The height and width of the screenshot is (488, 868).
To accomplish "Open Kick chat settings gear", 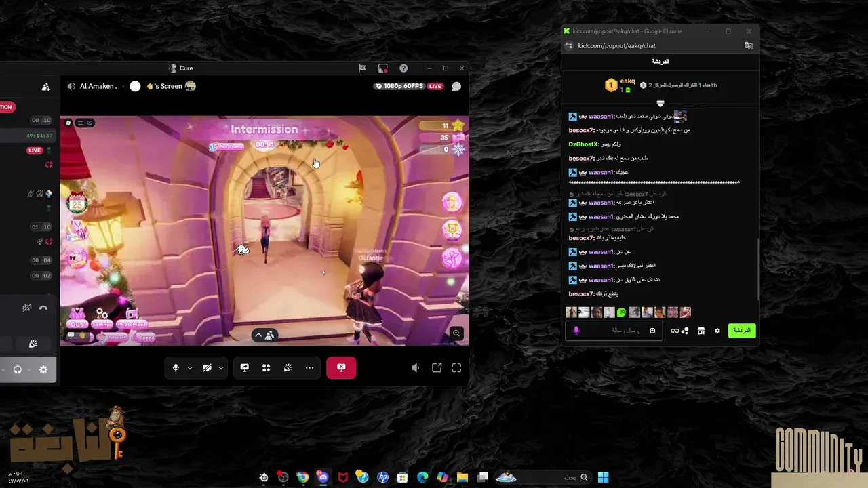I will coord(717,331).
